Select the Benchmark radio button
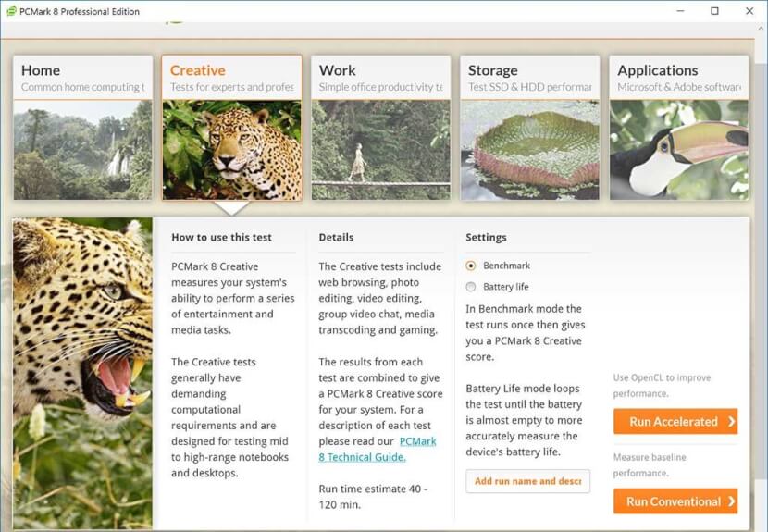This screenshot has height=532, width=768. tap(471, 266)
